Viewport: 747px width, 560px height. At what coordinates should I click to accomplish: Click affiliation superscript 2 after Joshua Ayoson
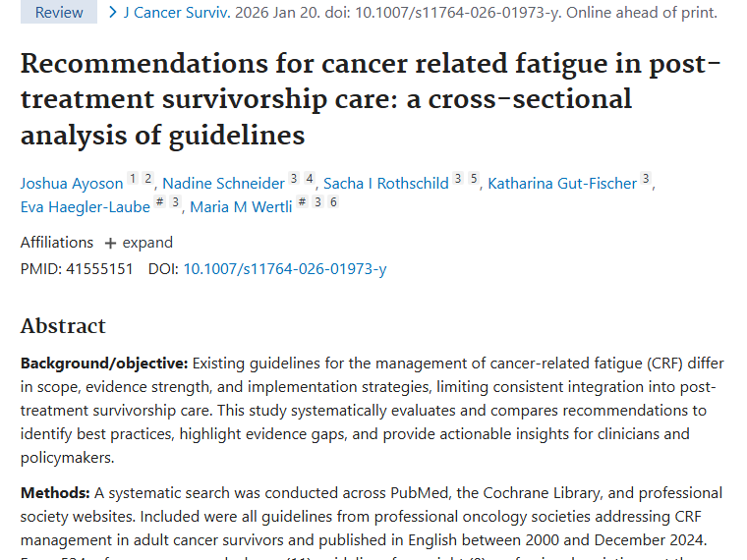148,179
